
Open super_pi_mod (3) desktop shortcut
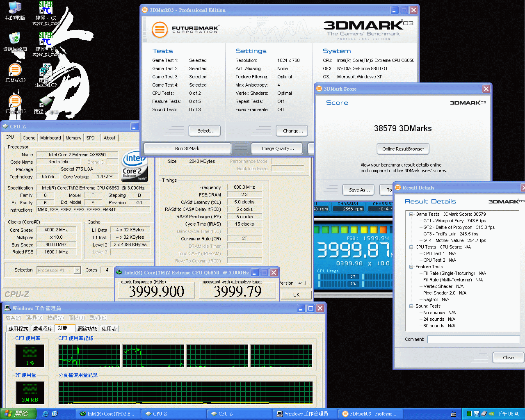click(46, 12)
